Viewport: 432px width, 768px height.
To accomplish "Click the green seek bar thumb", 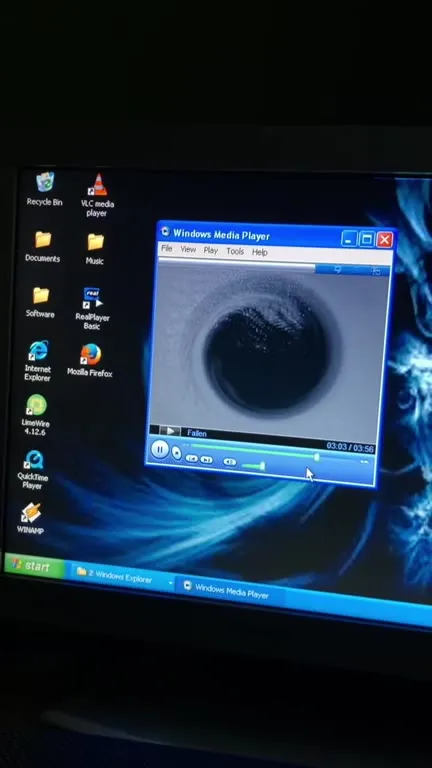I will click(316, 457).
